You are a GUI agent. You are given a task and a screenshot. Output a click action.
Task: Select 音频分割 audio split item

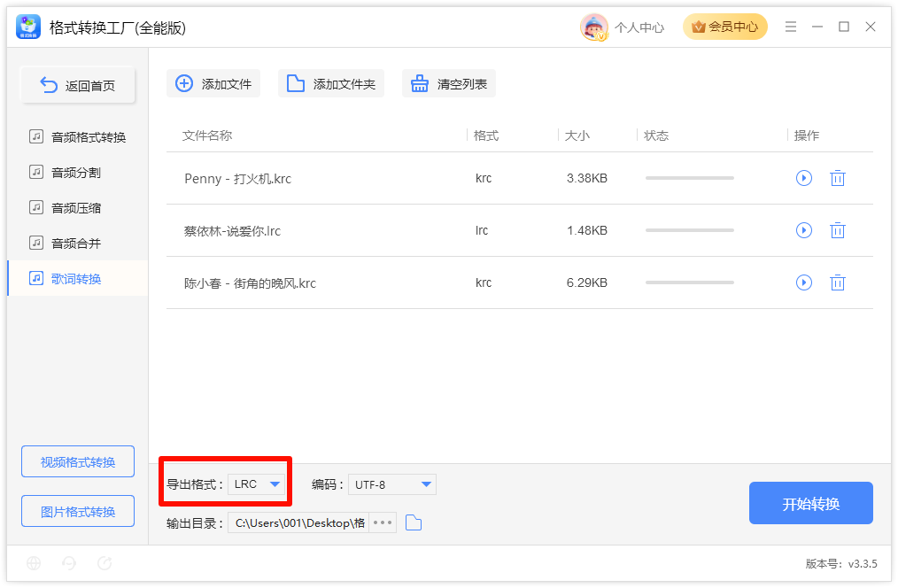tap(77, 173)
